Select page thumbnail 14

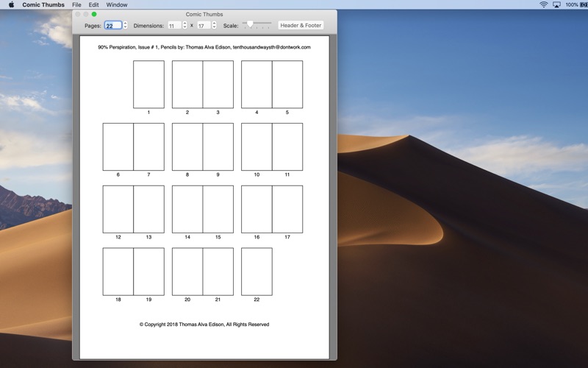(187, 209)
